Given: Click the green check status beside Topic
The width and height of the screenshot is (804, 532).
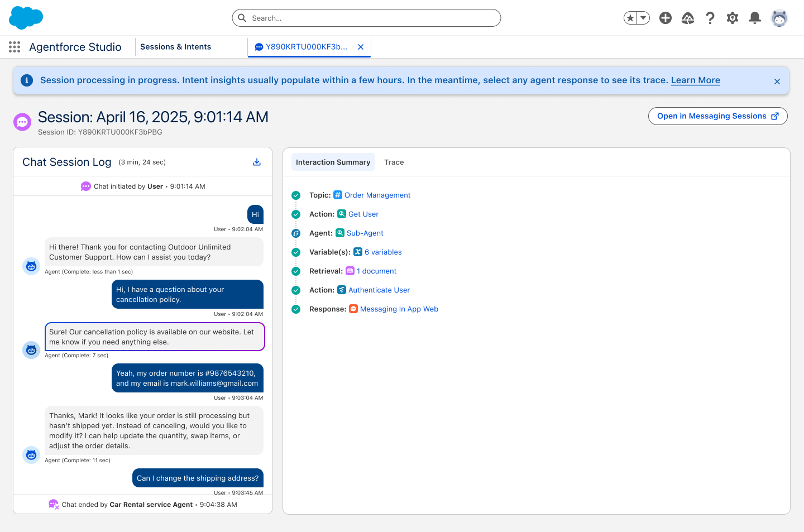Looking at the screenshot, I should coord(296,195).
